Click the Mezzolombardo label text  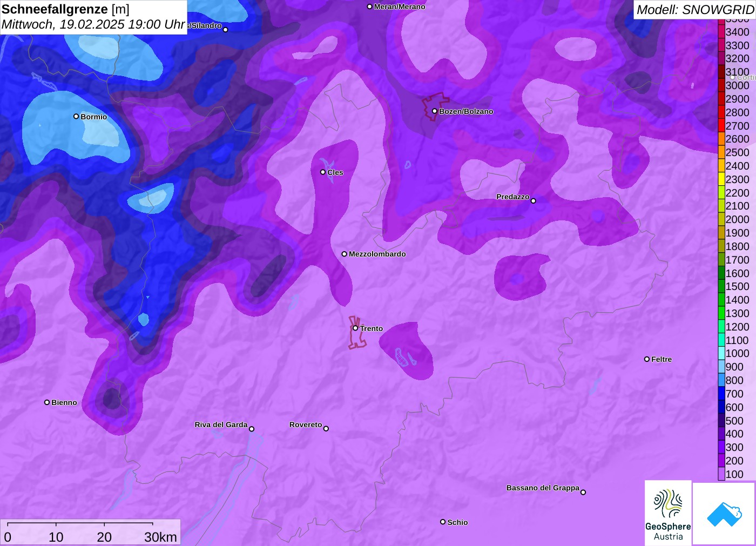pos(377,254)
